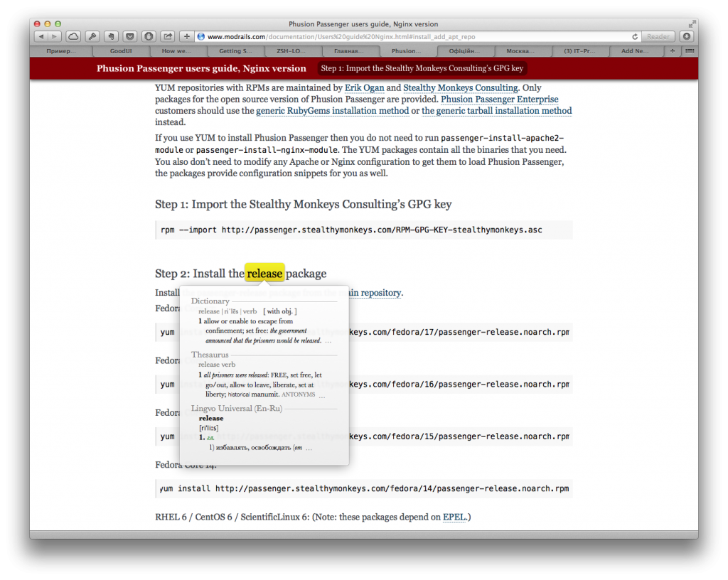This screenshot has width=728, height=580.
Task: Click the highlighted word release
Action: point(264,273)
